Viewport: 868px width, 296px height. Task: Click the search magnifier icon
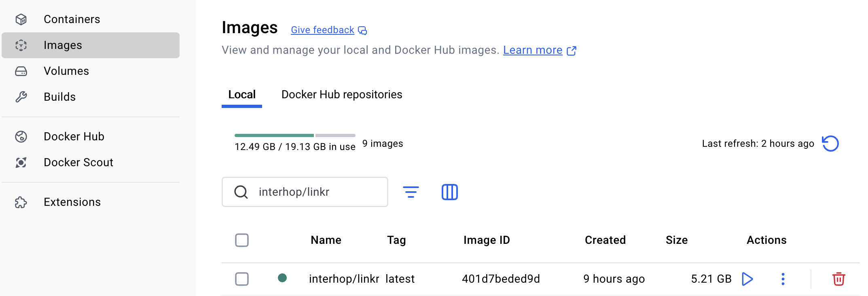[241, 192]
